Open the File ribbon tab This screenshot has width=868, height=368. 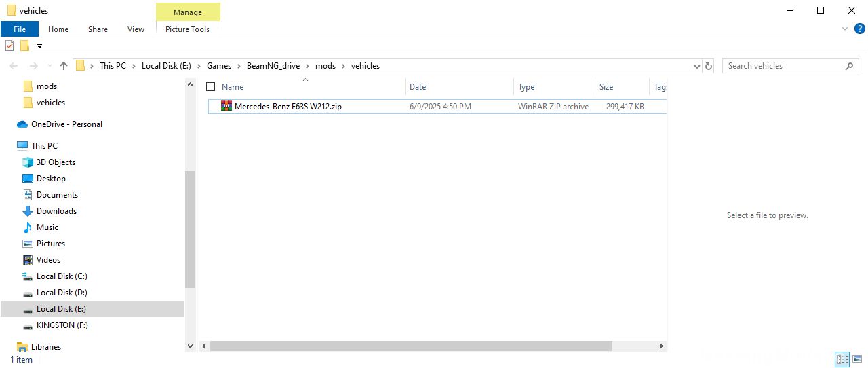point(20,29)
